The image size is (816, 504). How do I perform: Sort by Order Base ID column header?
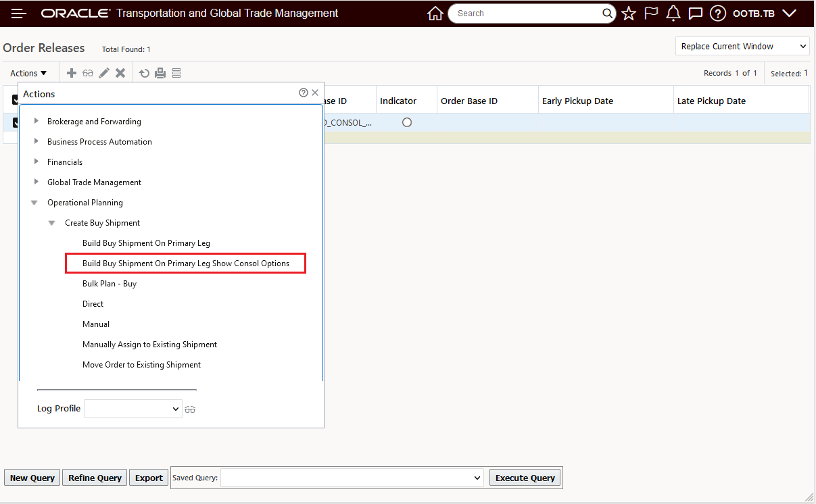point(469,101)
